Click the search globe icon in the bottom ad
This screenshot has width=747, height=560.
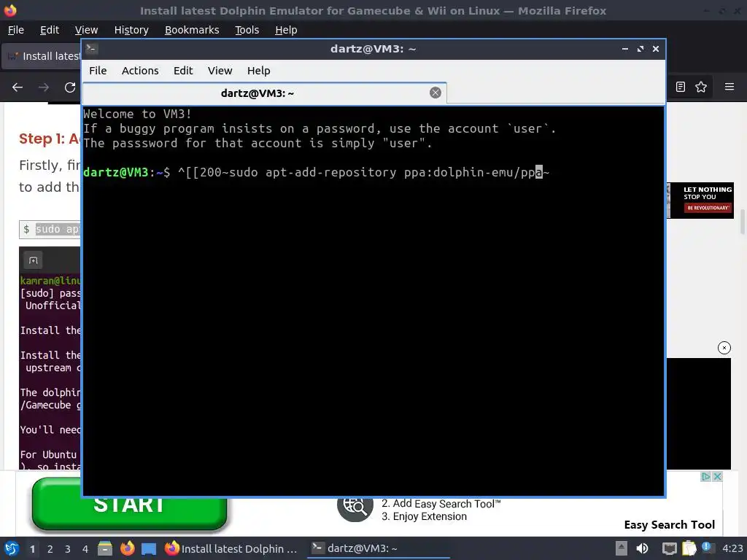click(x=355, y=506)
